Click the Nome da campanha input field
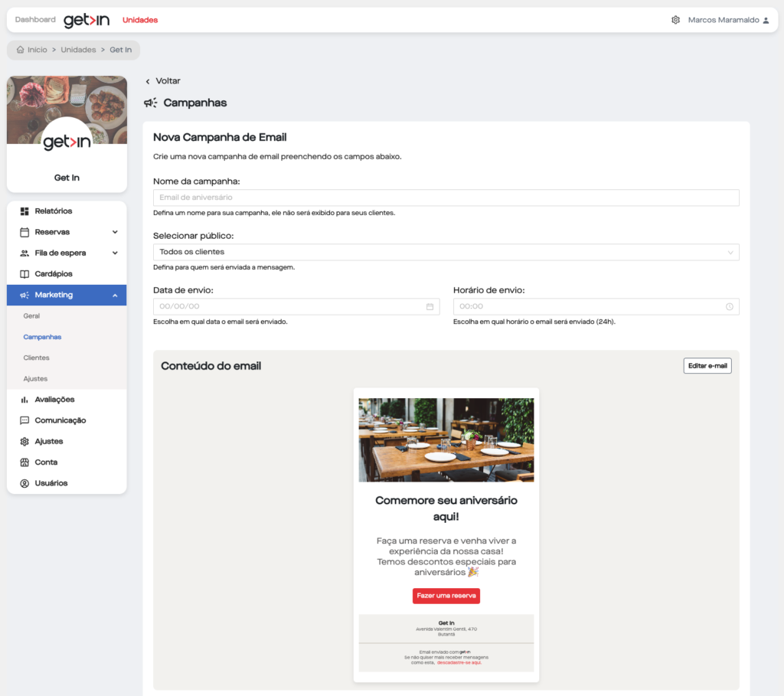 click(446, 198)
